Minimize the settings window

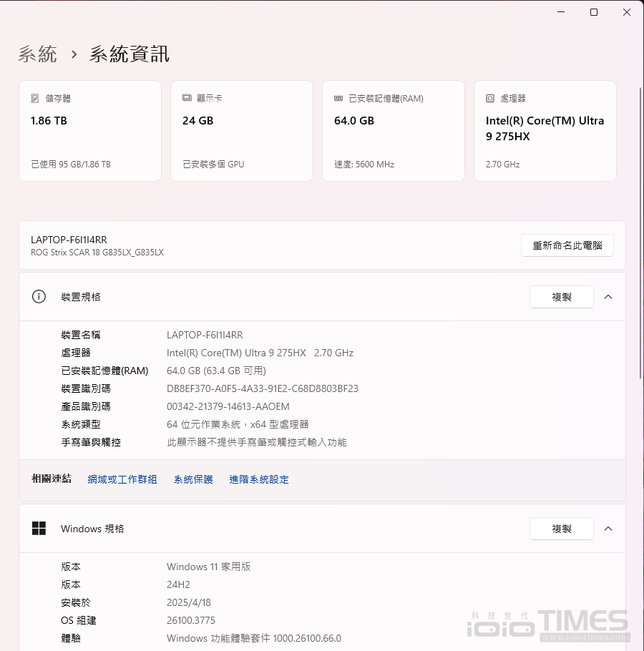coord(561,12)
